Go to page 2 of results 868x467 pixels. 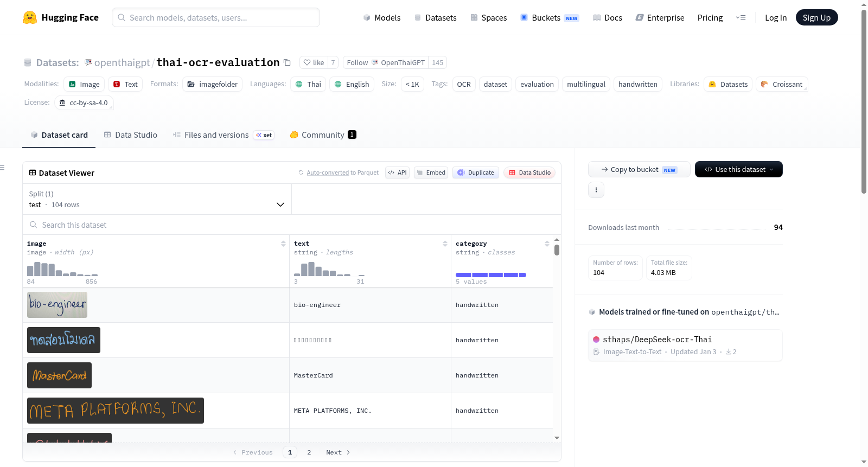tap(309, 452)
